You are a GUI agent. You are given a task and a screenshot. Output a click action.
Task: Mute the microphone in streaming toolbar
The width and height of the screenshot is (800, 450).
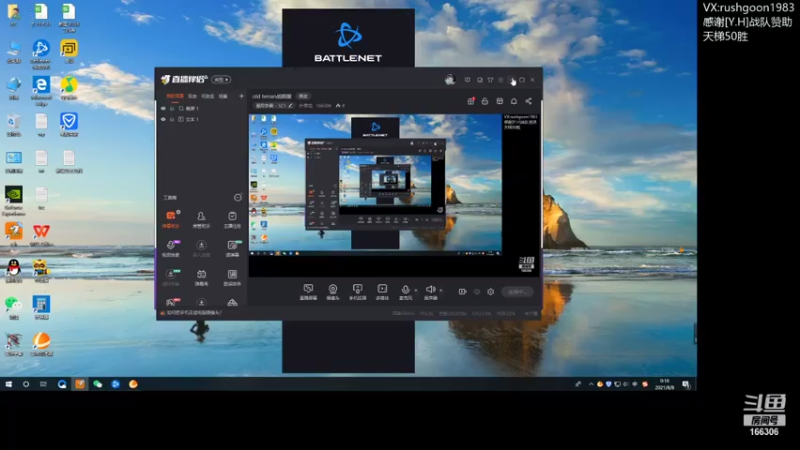pyautogui.click(x=405, y=291)
